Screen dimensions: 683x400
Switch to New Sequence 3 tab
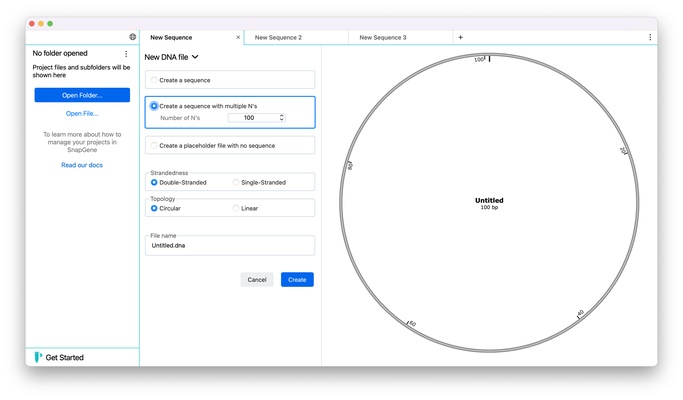pos(401,37)
